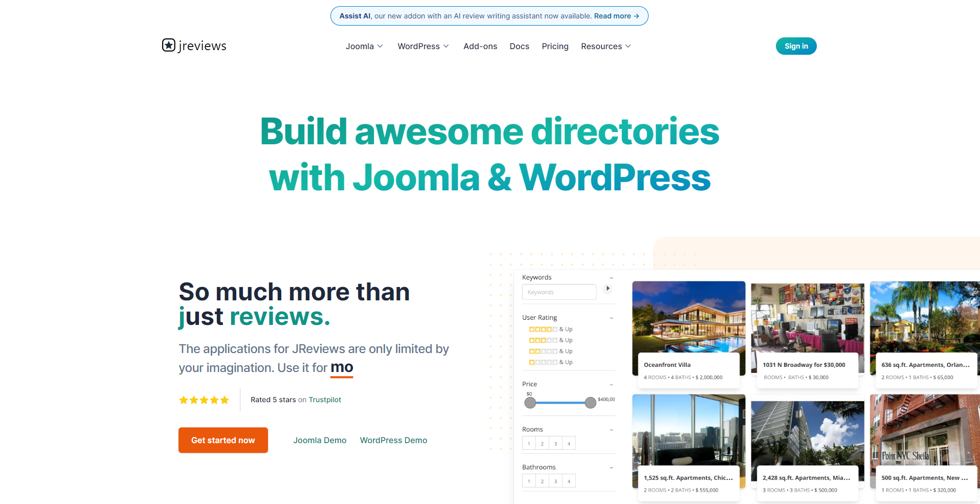Select 4 in the Rooms filter

(569, 443)
